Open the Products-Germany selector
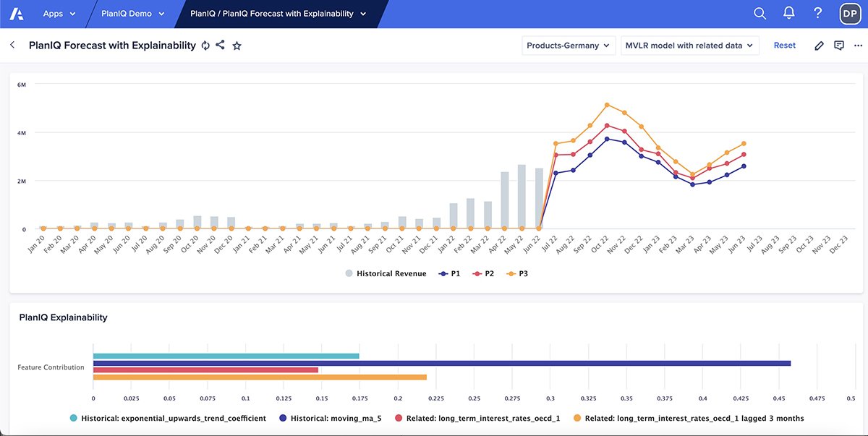 tap(567, 45)
